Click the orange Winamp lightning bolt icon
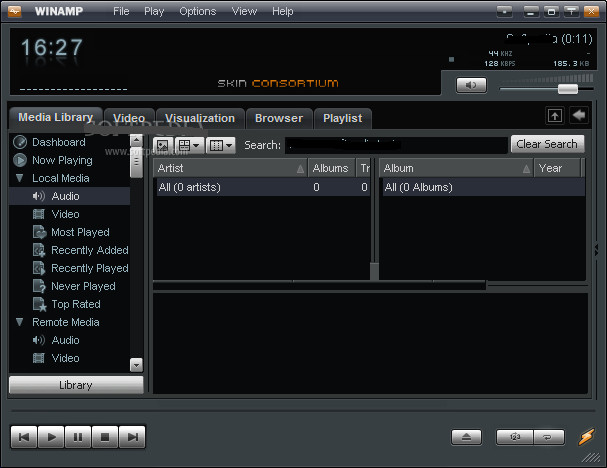 point(586,437)
